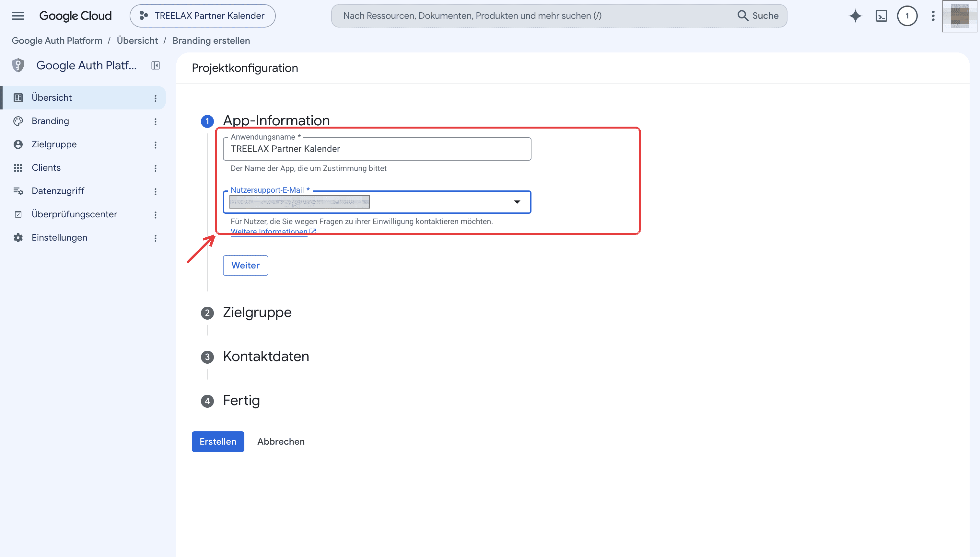980x557 pixels.
Task: Open more options for Branding
Action: [156, 122]
